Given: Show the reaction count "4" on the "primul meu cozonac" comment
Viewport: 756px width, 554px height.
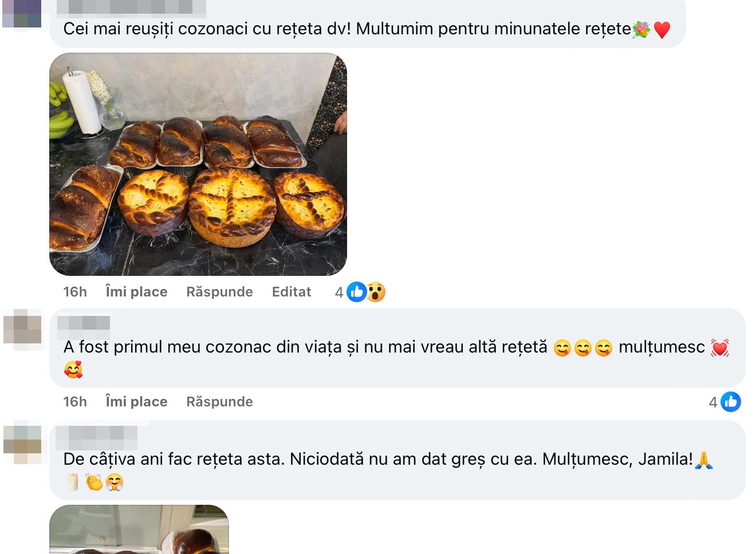Looking at the screenshot, I should [x=713, y=402].
